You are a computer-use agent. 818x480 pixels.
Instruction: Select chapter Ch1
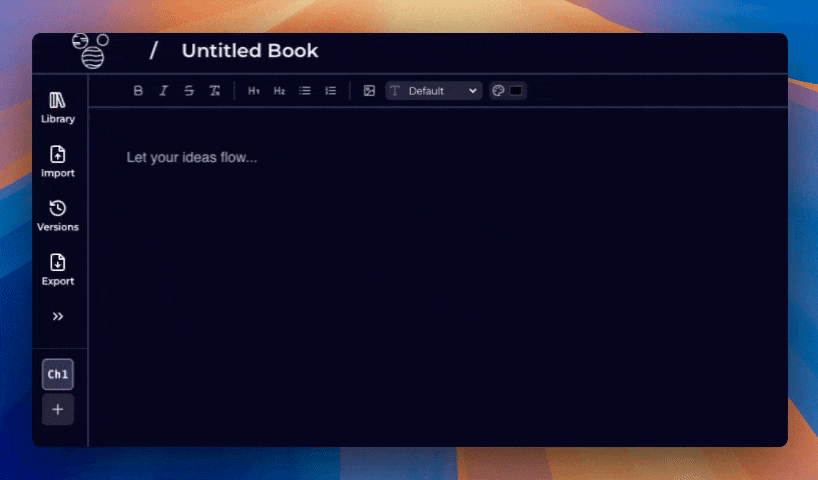(x=58, y=374)
